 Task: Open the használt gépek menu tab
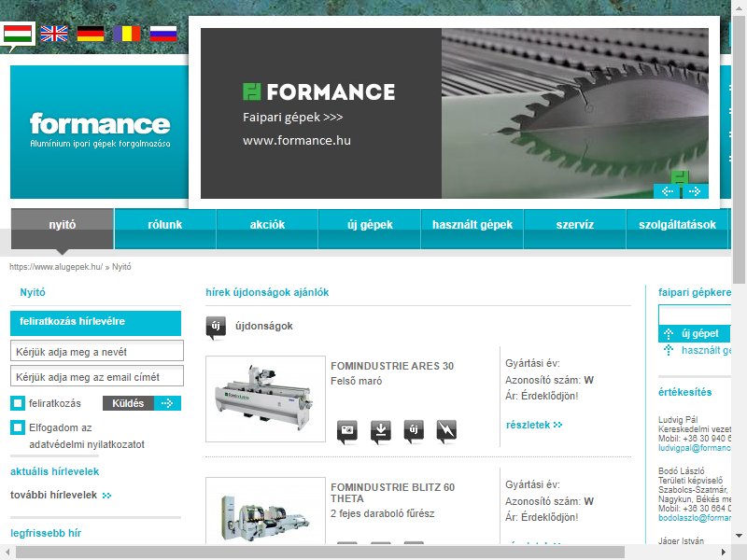point(472,229)
